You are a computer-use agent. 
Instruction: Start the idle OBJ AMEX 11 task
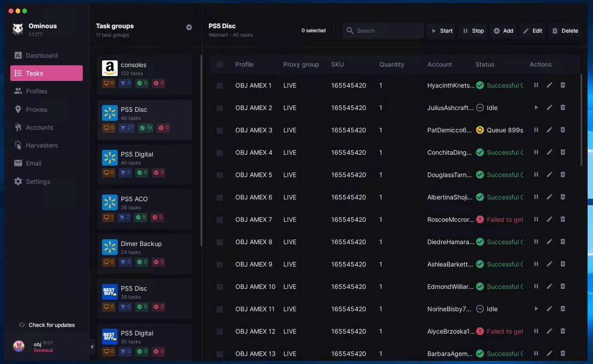(x=536, y=309)
